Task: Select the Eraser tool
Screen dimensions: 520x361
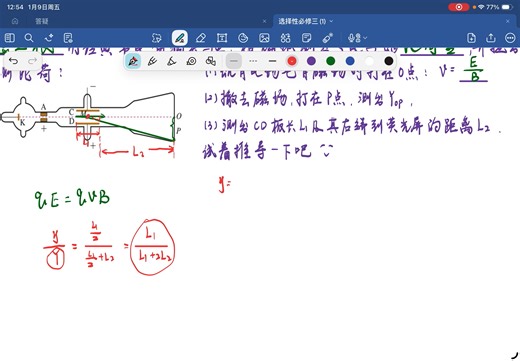Action: click(x=201, y=38)
